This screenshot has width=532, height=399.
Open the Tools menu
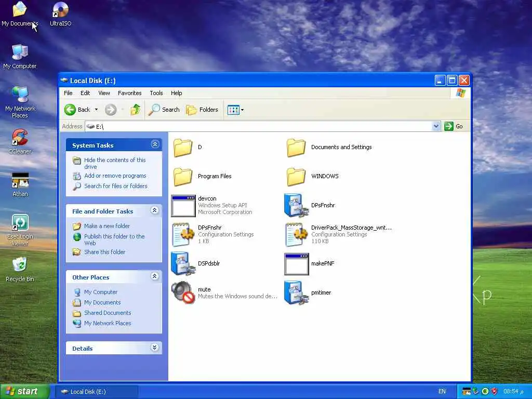point(156,93)
